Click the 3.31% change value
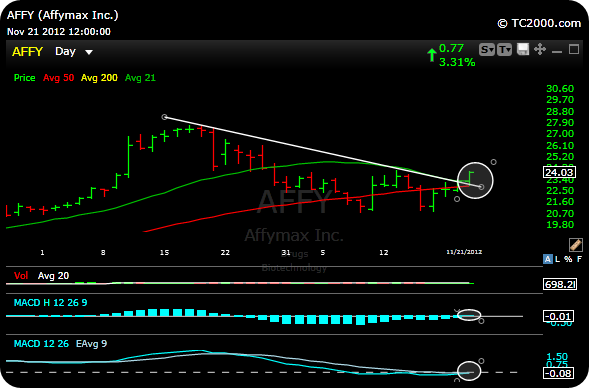Image resolution: width=589 pixels, height=388 pixels. pos(457,62)
